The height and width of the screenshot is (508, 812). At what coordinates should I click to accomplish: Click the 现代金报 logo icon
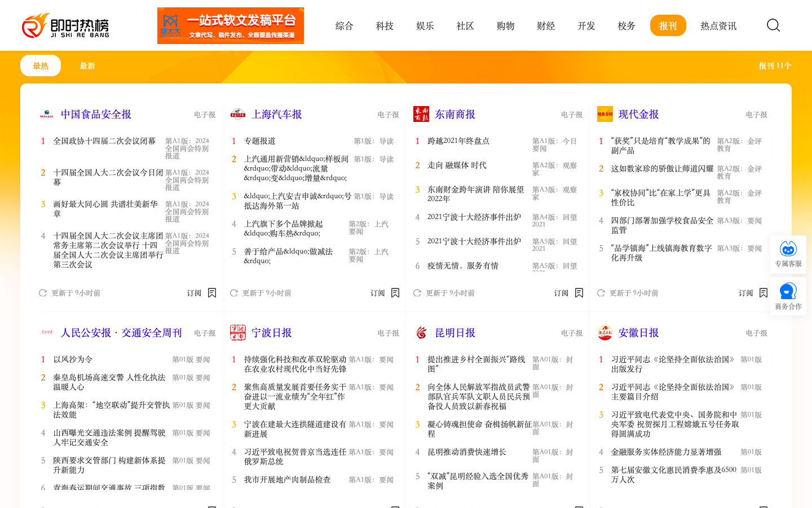[605, 114]
